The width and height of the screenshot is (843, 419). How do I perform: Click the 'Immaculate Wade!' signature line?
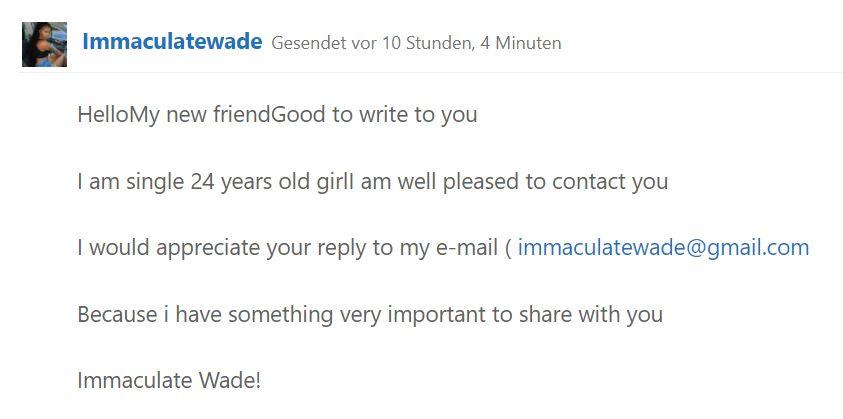(x=169, y=381)
